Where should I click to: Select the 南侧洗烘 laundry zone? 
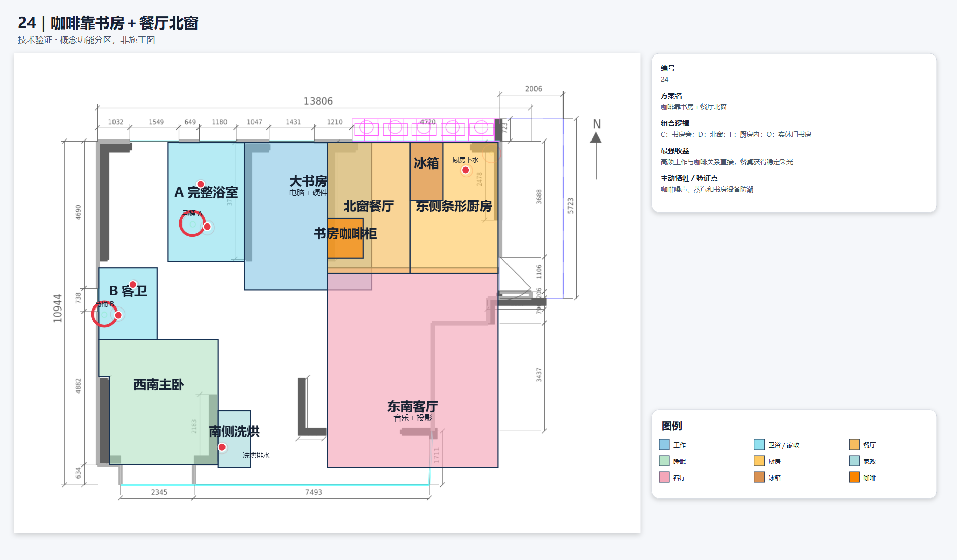(x=235, y=439)
